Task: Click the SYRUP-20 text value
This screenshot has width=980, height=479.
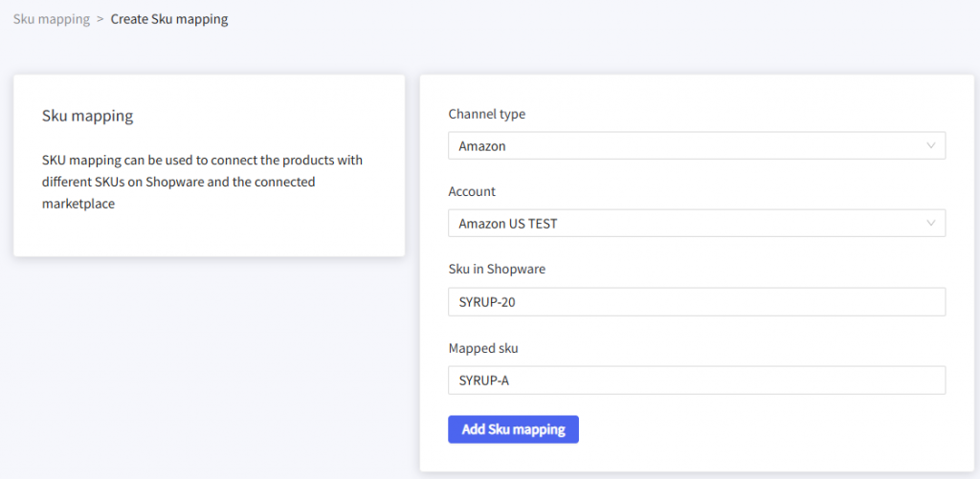Action: pyautogui.click(x=488, y=302)
